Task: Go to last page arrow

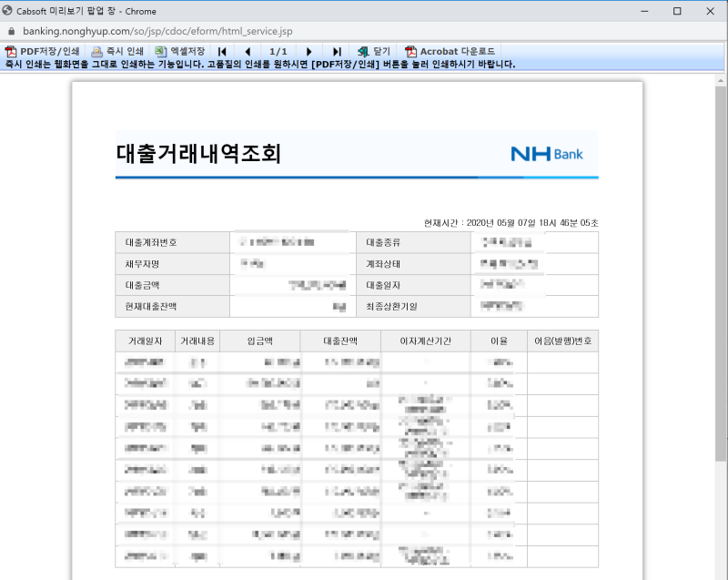Action: click(x=337, y=52)
